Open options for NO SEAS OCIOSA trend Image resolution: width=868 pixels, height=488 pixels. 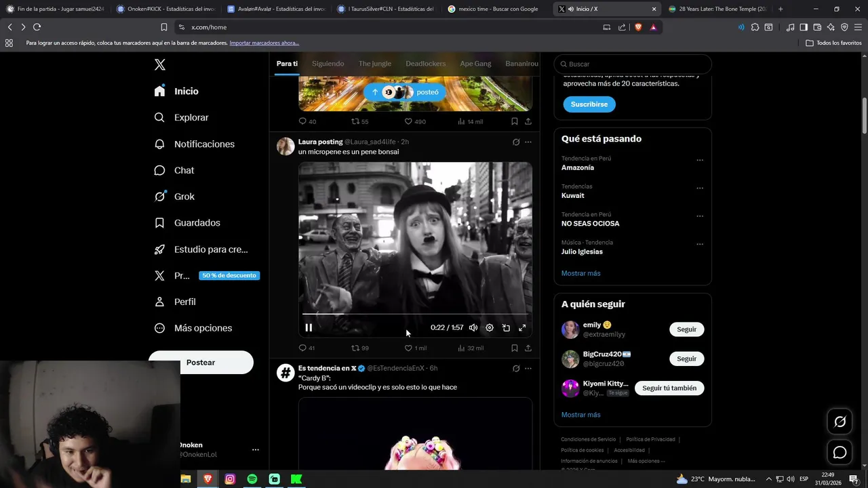pos(700,216)
